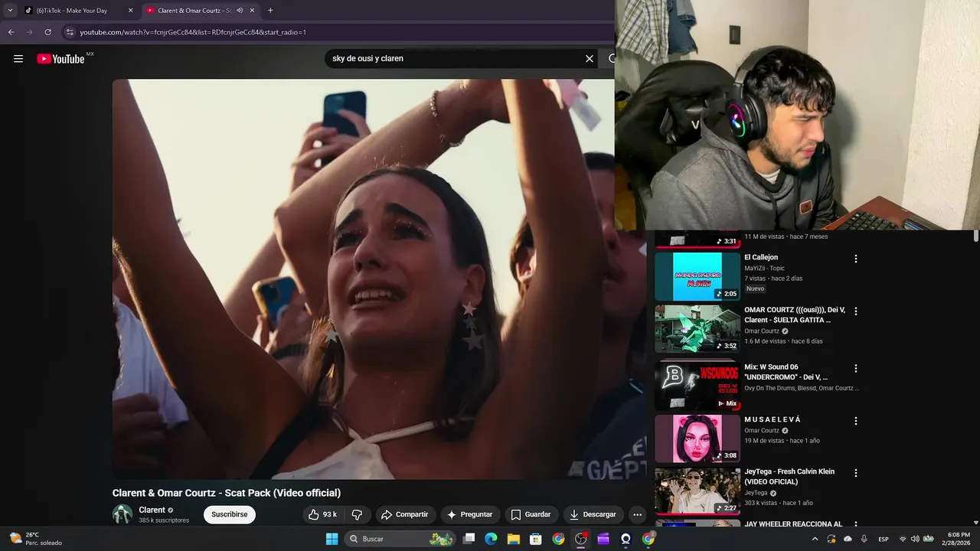This screenshot has width=980, height=551.
Task: Open options menu for Fresh Calvin Klein video
Action: tap(856, 473)
